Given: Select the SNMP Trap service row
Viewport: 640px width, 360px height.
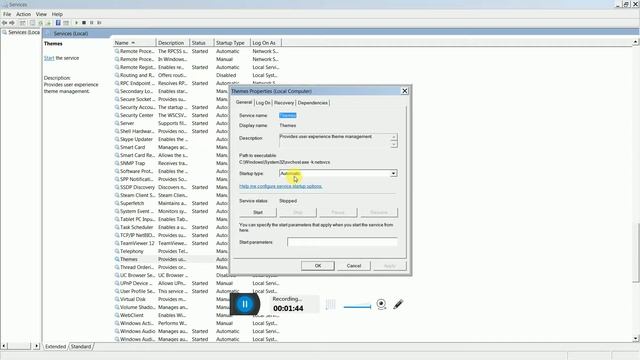Looking at the screenshot, I should 171,163.
